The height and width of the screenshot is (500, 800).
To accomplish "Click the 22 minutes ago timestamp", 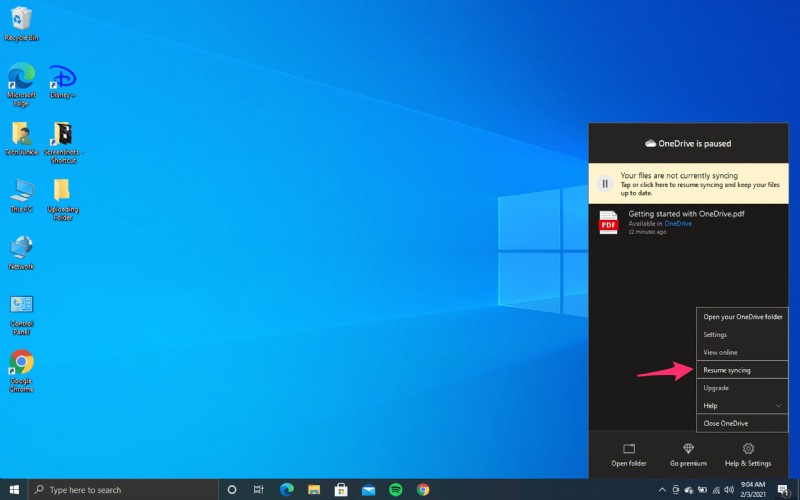I will [647, 232].
